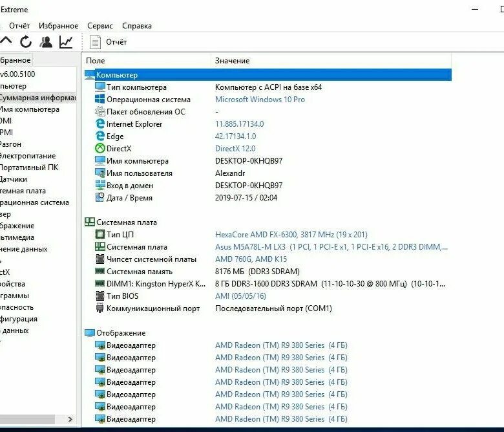Select the 2019-07-15 / 02:04 date value
The image size is (504, 432).
click(x=246, y=197)
